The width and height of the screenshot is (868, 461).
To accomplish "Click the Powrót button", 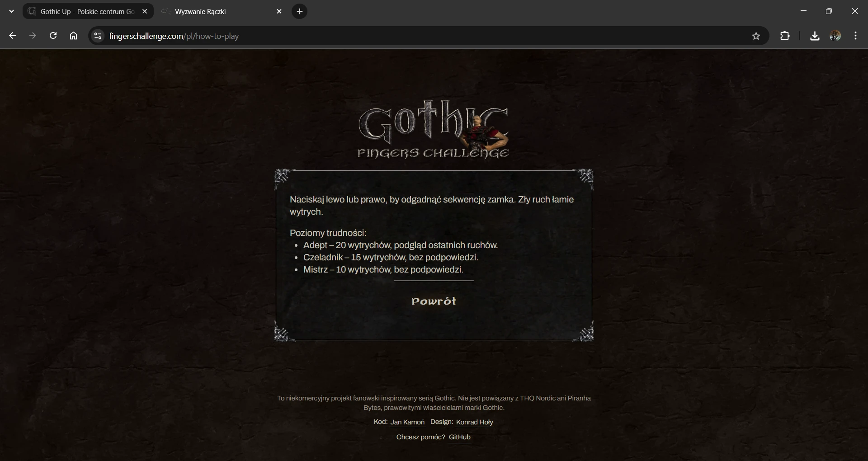I will pos(434,301).
